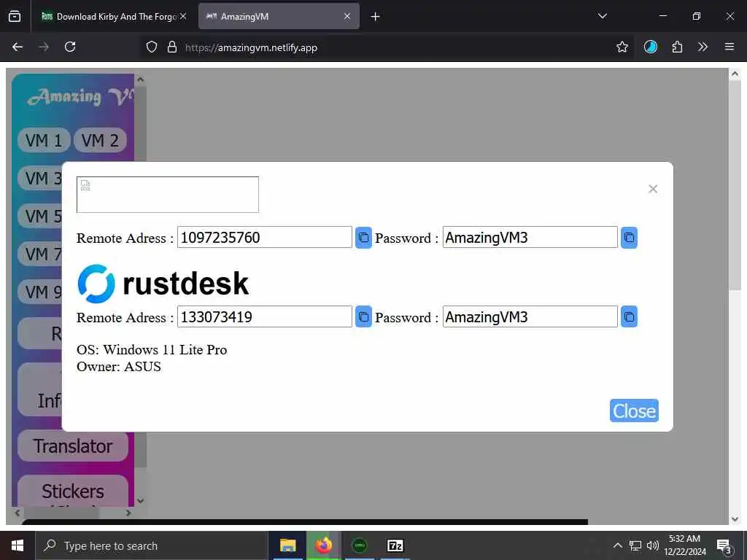Click the rustdesk logo
This screenshot has height=560, width=747.
(x=163, y=284)
